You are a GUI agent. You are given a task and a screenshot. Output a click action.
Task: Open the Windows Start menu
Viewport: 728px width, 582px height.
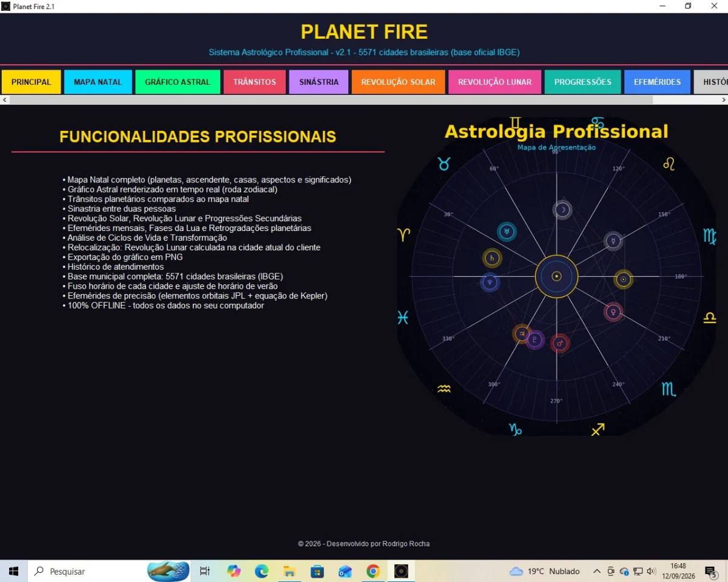pyautogui.click(x=13, y=571)
